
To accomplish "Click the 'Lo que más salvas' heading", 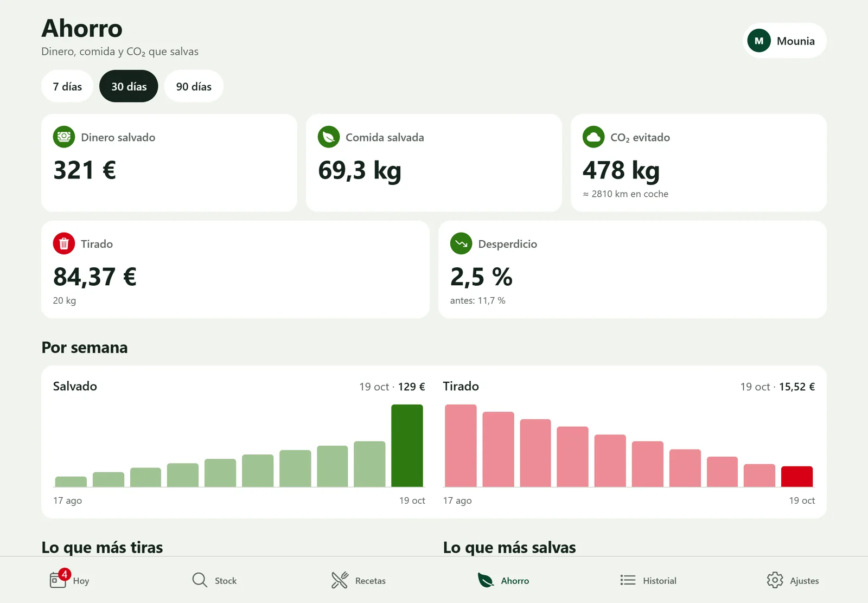I will (x=509, y=547).
